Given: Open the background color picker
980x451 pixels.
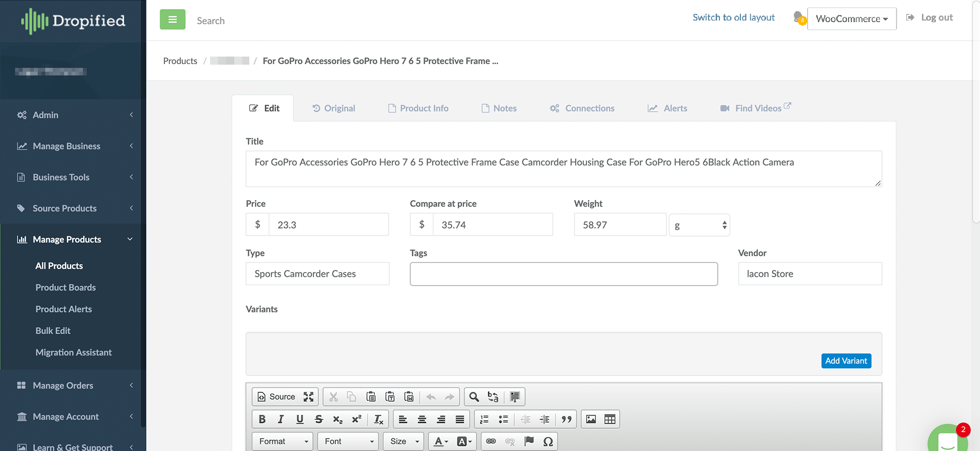Looking at the screenshot, I should tap(464, 441).
